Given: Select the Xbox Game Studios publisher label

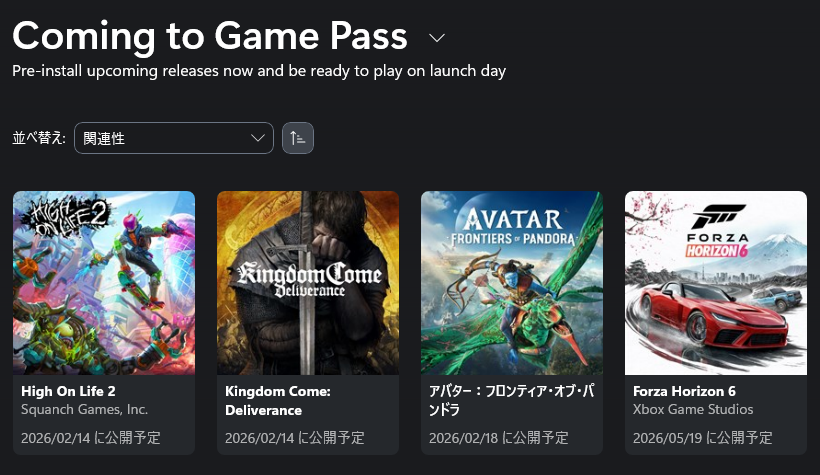Looking at the screenshot, I should pos(693,409).
